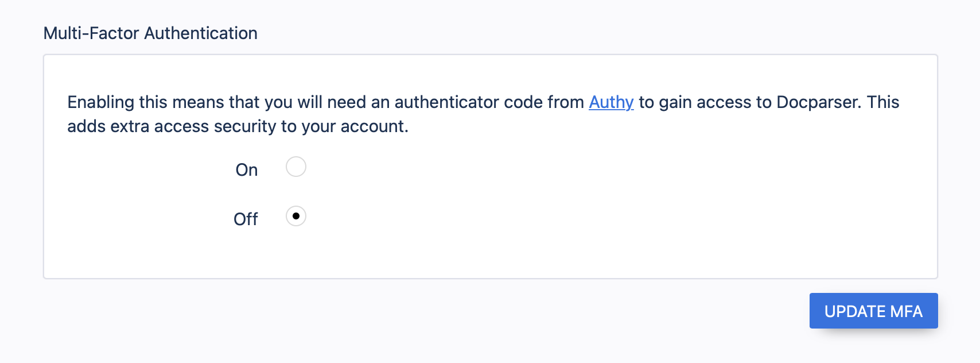This screenshot has height=363, width=980.
Task: Select the On radio button
Action: [x=296, y=167]
